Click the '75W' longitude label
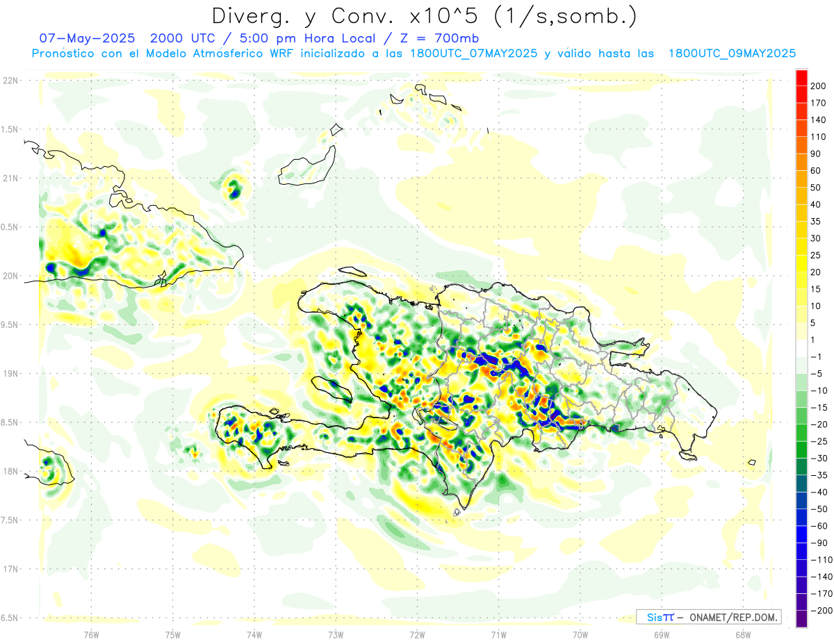Viewport: 834px width, 644px height. click(173, 634)
